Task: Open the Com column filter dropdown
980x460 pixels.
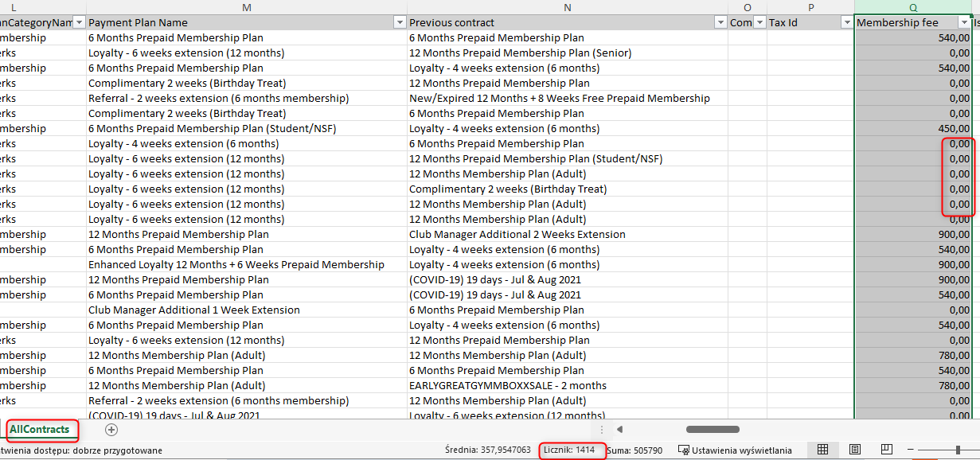Action: [x=759, y=23]
